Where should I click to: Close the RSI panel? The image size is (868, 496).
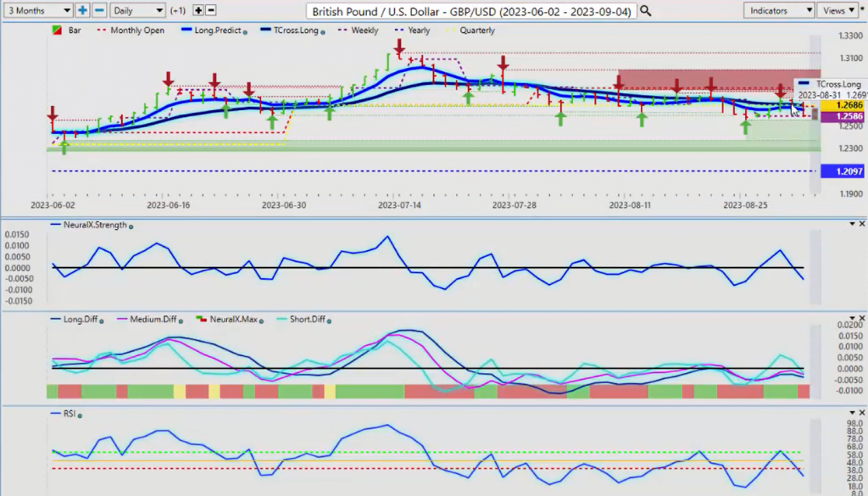pyautogui.click(x=861, y=413)
